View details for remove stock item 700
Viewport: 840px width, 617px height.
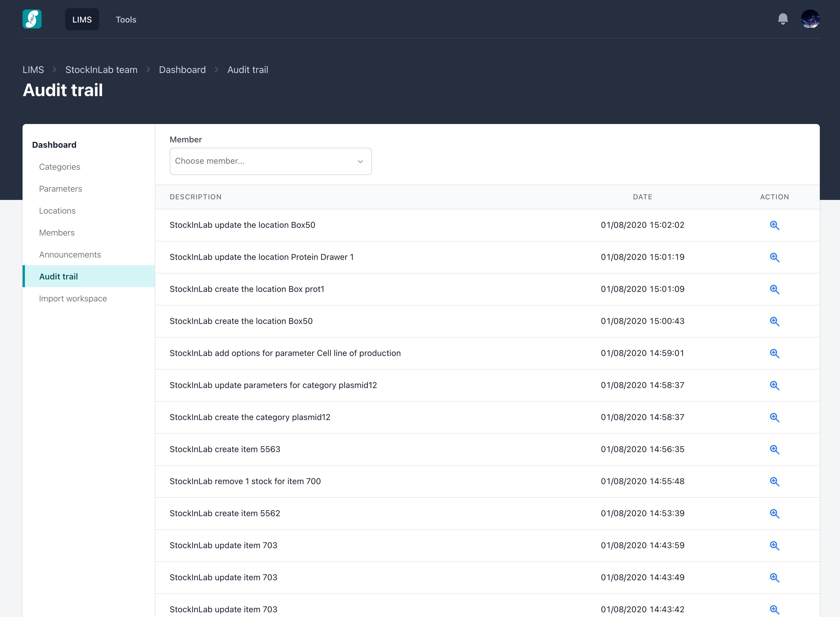(x=774, y=482)
